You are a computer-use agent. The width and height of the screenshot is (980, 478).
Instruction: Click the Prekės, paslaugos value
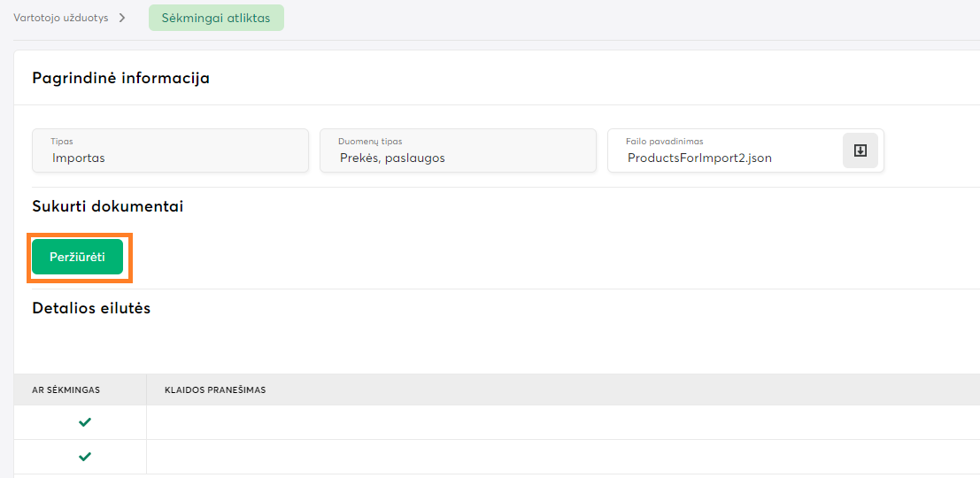pos(392,158)
